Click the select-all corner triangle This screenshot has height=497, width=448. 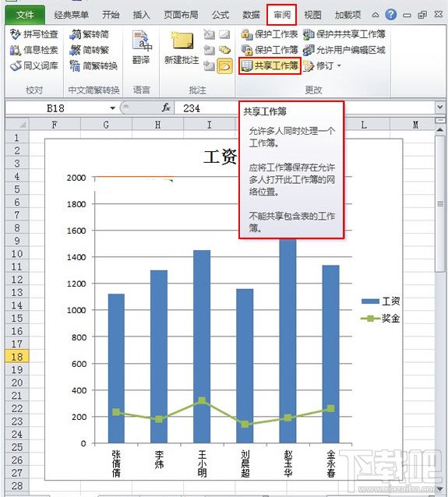(x=17, y=125)
